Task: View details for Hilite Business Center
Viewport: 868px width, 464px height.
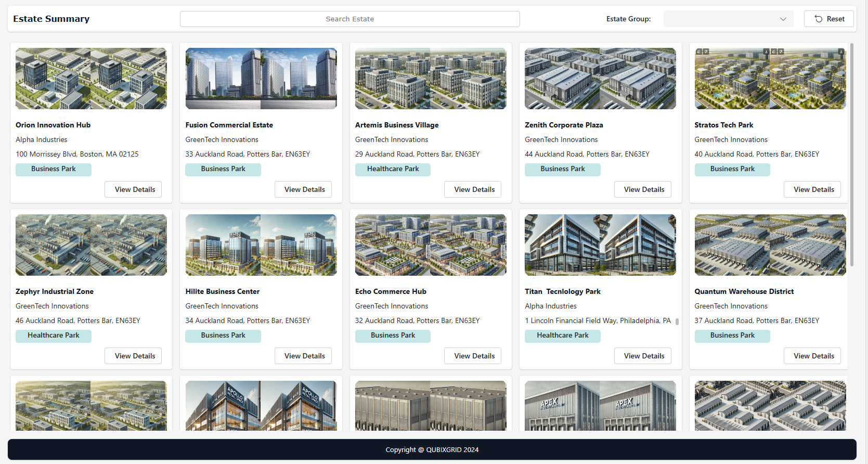Action: tap(304, 356)
